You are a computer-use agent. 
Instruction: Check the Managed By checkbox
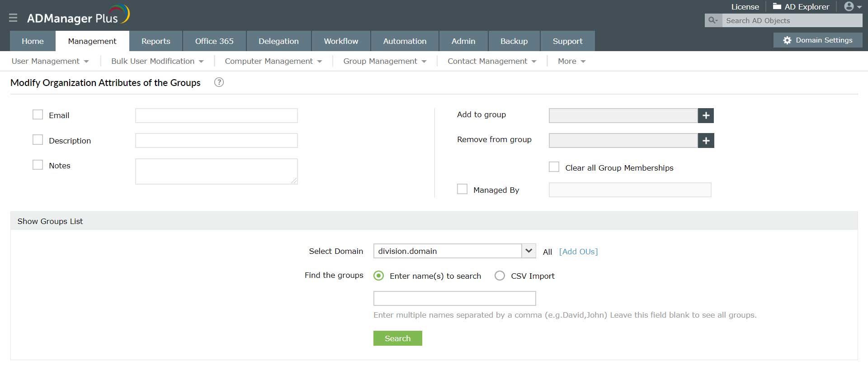(x=462, y=189)
